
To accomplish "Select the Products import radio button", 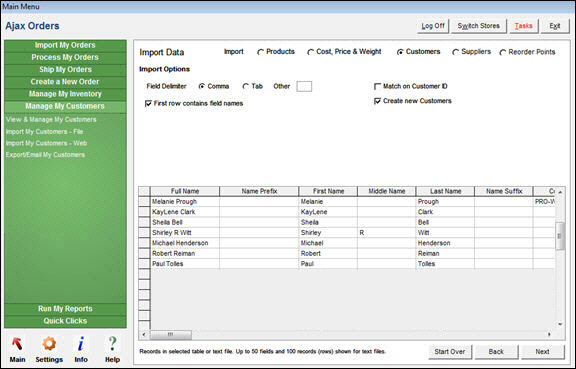I will pyautogui.click(x=260, y=52).
